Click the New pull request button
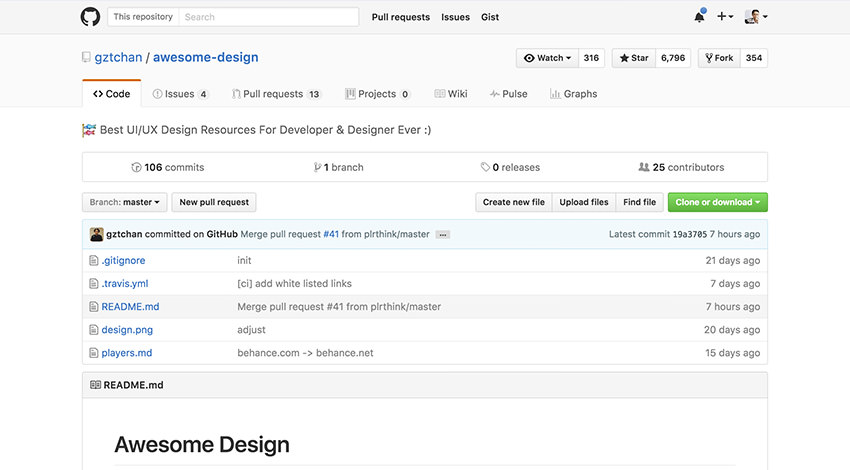This screenshot has height=470, width=850. tap(214, 202)
